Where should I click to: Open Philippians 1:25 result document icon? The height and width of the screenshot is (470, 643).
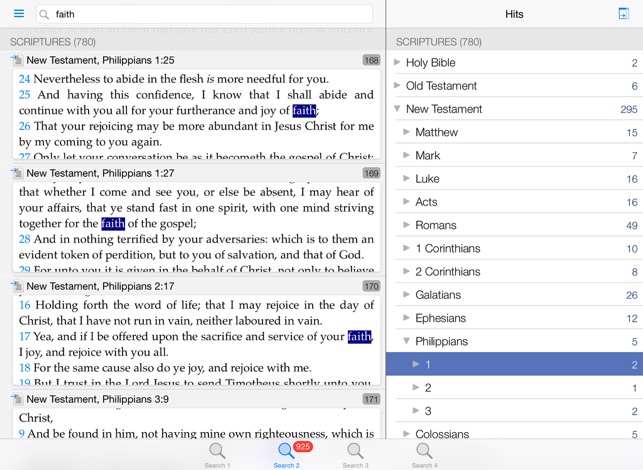[x=17, y=60]
